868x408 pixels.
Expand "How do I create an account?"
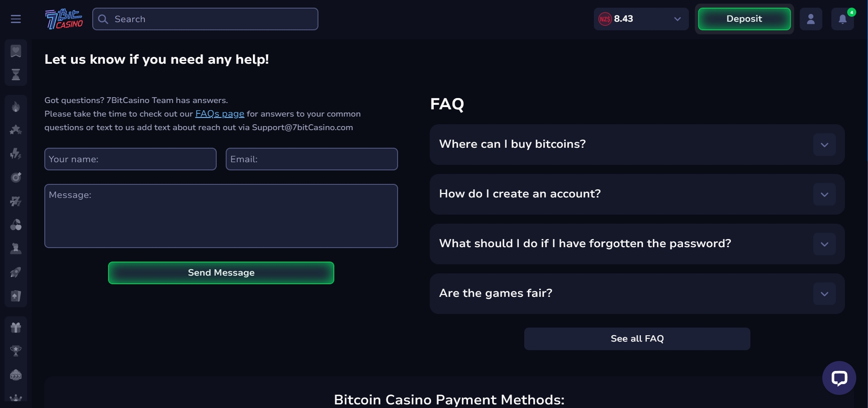(637, 194)
